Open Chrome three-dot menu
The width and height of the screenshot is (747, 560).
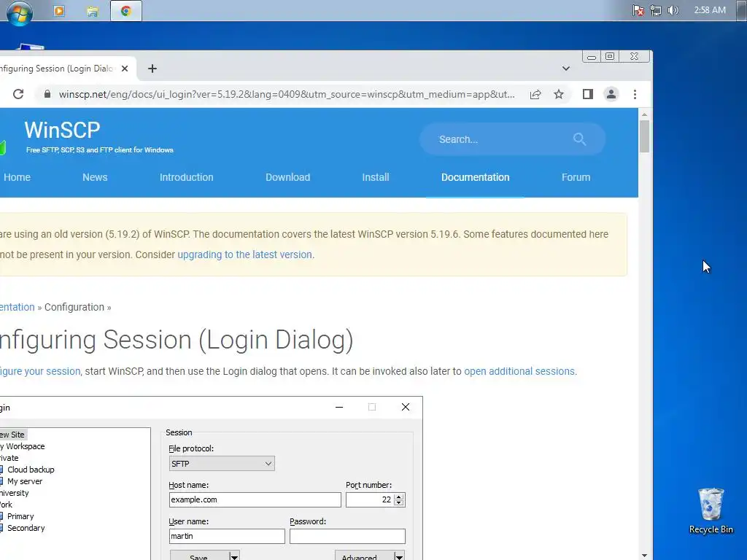click(635, 94)
